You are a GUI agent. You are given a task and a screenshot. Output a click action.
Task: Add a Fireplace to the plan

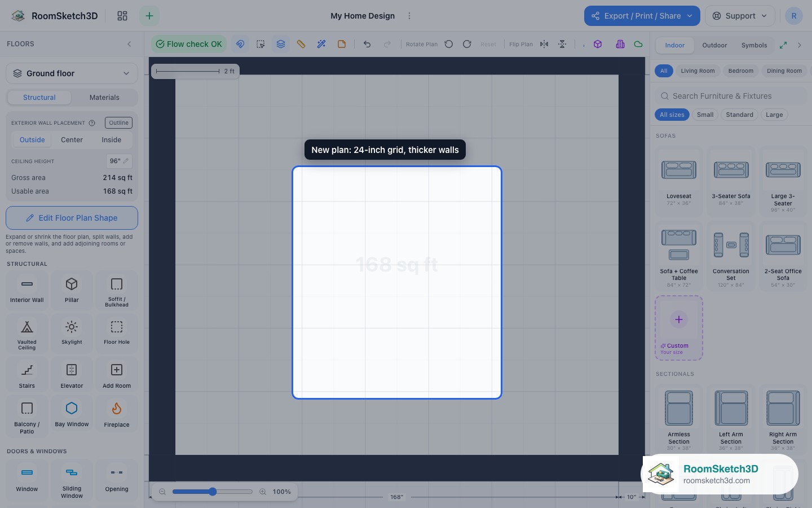point(117,415)
